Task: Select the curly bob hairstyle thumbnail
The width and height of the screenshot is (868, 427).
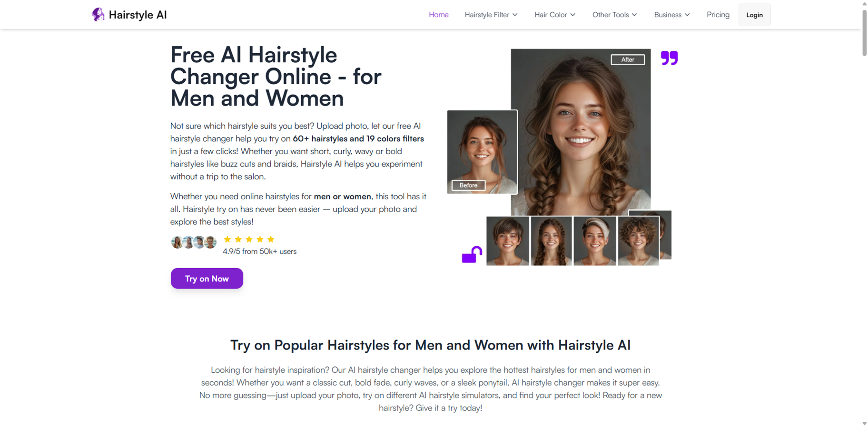Action: click(x=638, y=241)
